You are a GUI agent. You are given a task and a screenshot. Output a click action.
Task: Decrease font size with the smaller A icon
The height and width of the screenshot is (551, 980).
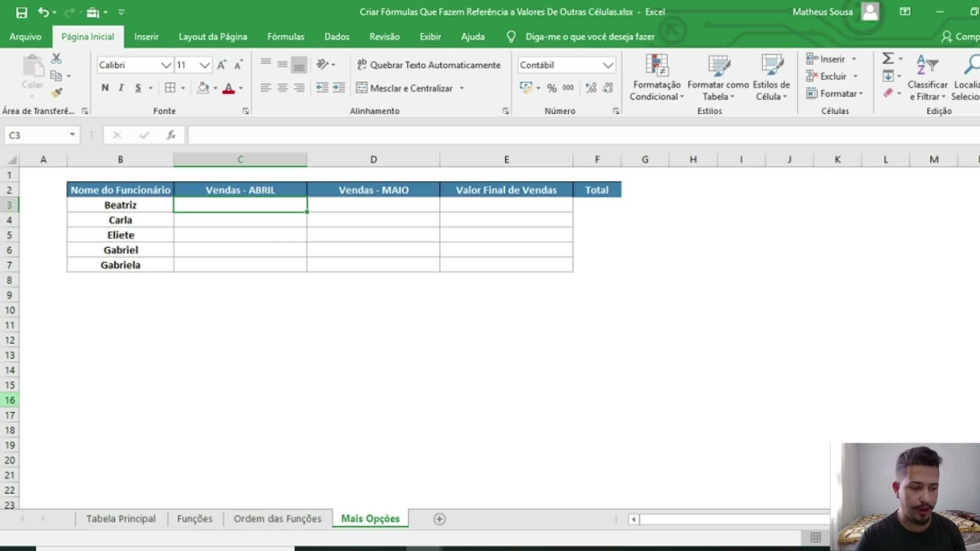[238, 65]
